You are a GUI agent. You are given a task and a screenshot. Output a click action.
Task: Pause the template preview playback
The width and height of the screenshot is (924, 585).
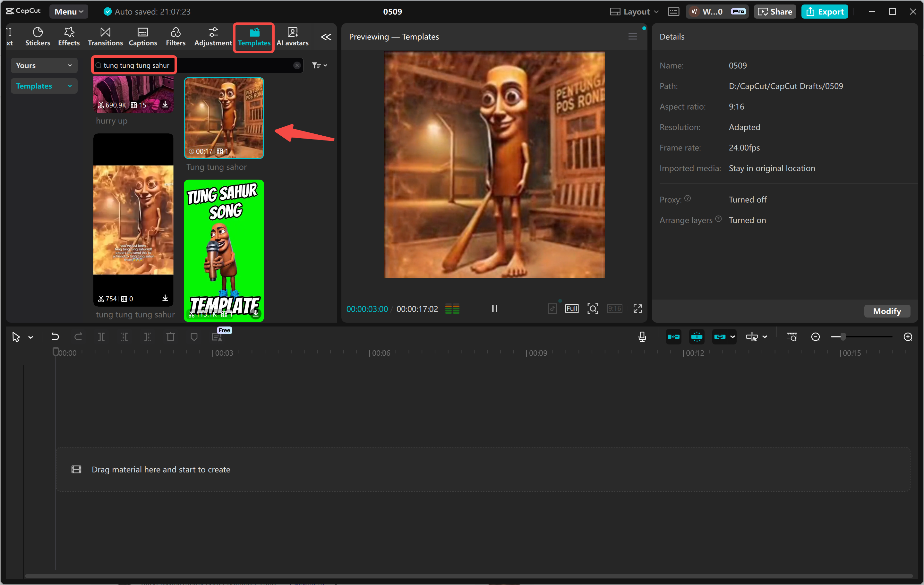(x=494, y=309)
